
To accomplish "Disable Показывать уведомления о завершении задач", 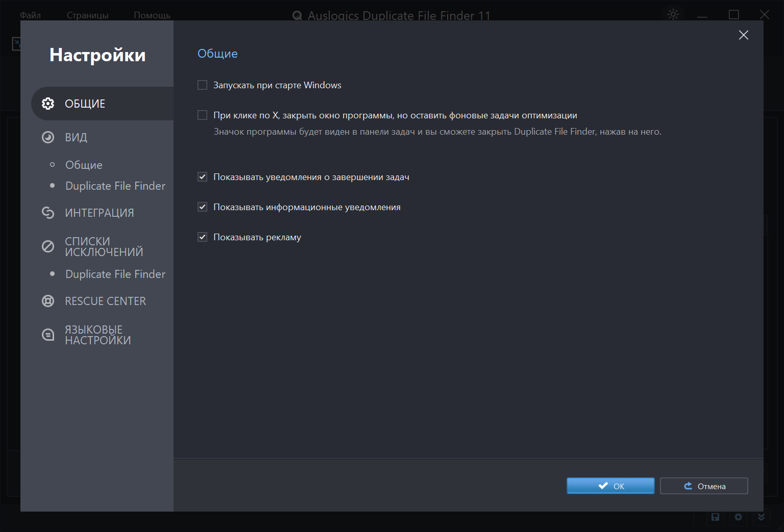I will coord(203,177).
